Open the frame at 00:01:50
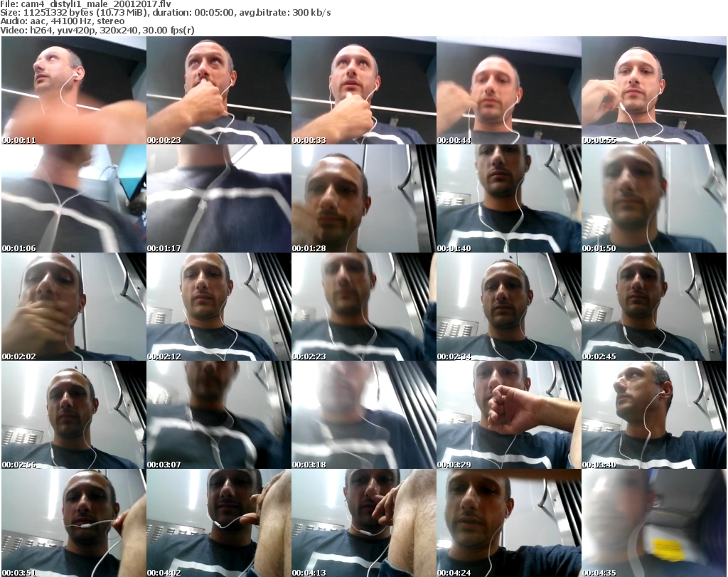Viewport: 728px width, 577px height. coord(654,198)
